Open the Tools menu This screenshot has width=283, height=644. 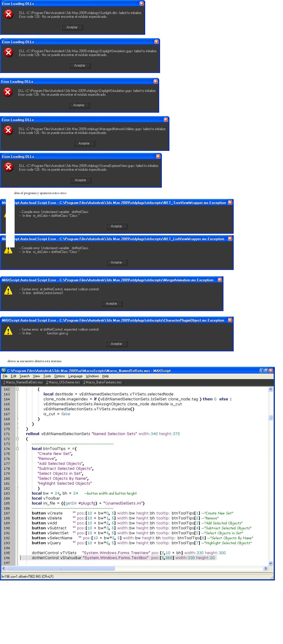click(47, 376)
